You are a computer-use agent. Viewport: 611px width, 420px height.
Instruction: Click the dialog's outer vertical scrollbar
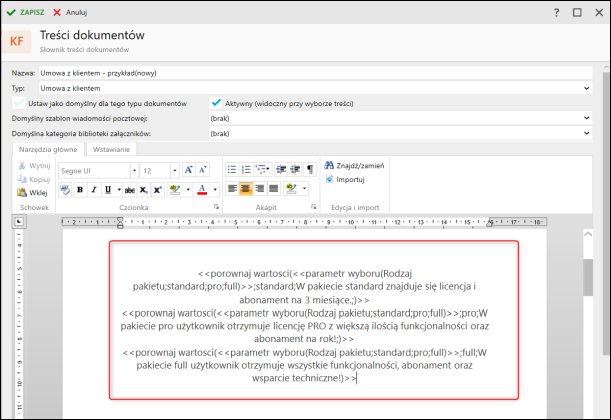(x=606, y=213)
